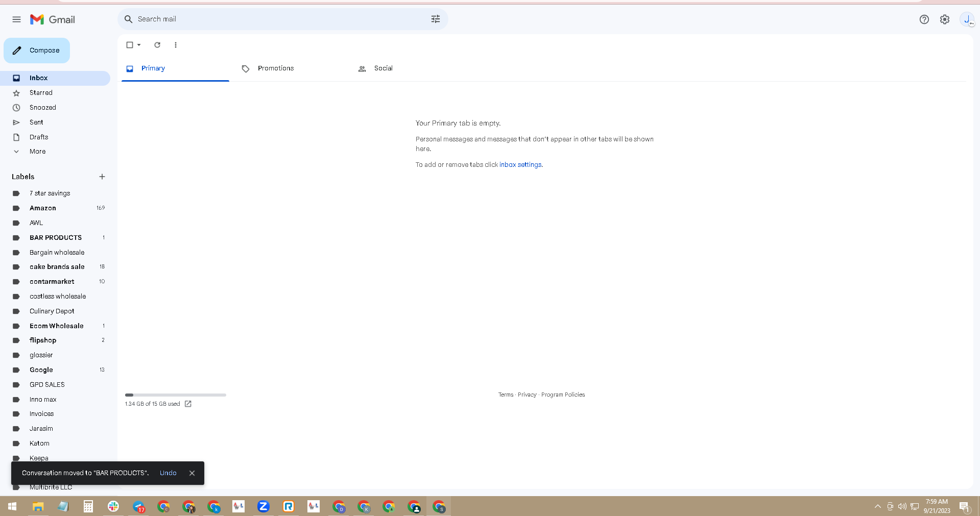Open the Windows notification center
Image resolution: width=980 pixels, height=516 pixels.
coord(965,506)
